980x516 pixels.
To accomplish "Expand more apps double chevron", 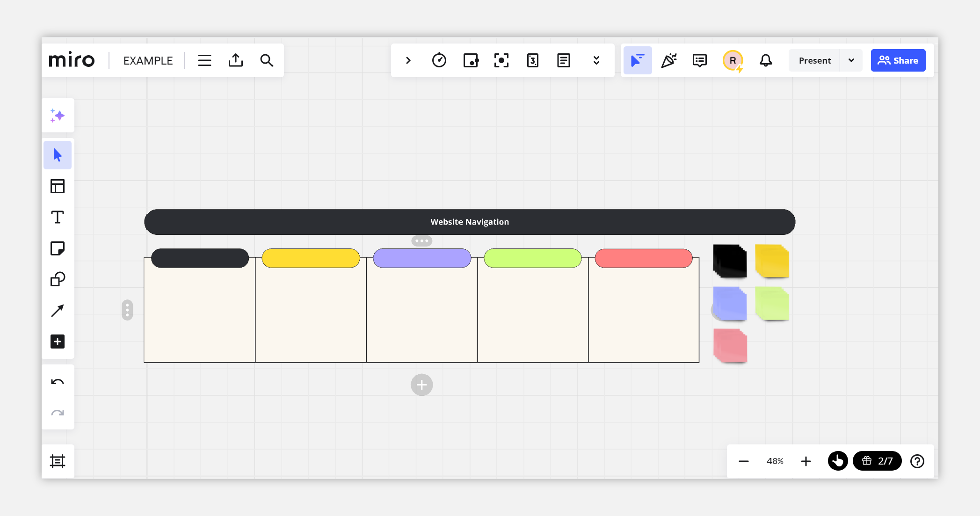I will click(596, 60).
